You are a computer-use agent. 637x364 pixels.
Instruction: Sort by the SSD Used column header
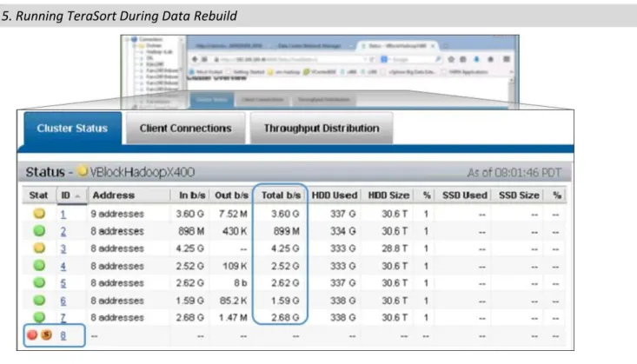464,195
